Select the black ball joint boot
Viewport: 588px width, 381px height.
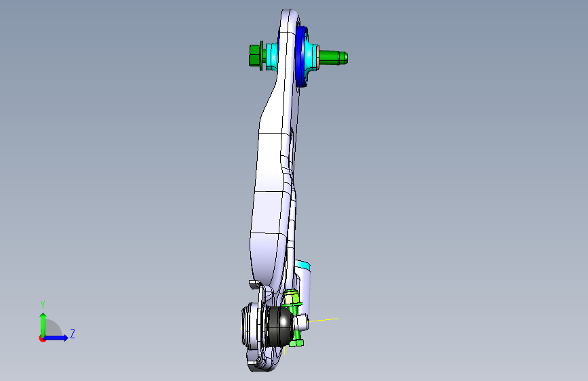279,325
